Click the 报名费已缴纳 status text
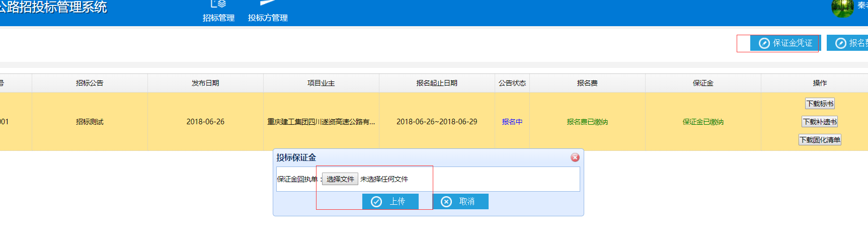Screen dimensions: 868x248 (587, 122)
